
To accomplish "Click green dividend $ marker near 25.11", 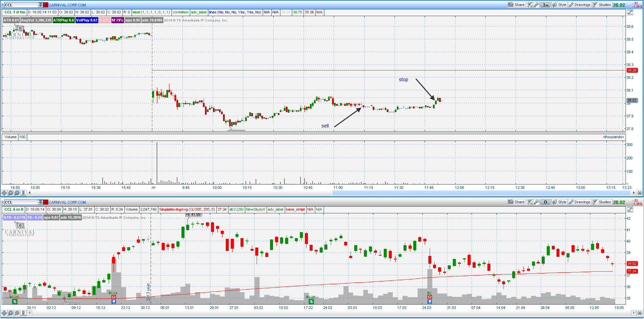I will pos(14,302).
